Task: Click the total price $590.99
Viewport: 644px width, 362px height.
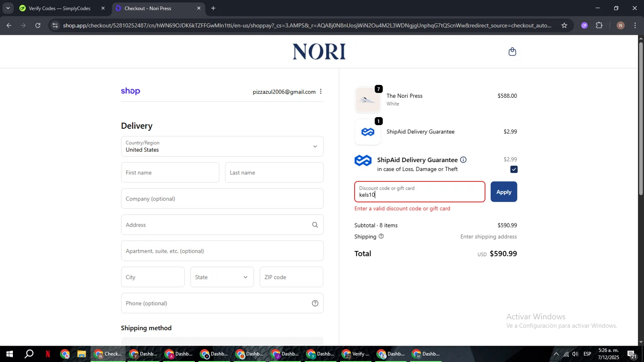Action: (x=503, y=253)
